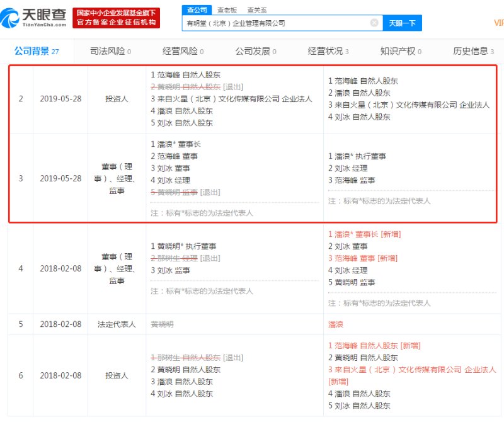Click the 投资人 cell in row 2
The width and height of the screenshot is (504, 422).
pos(117,99)
